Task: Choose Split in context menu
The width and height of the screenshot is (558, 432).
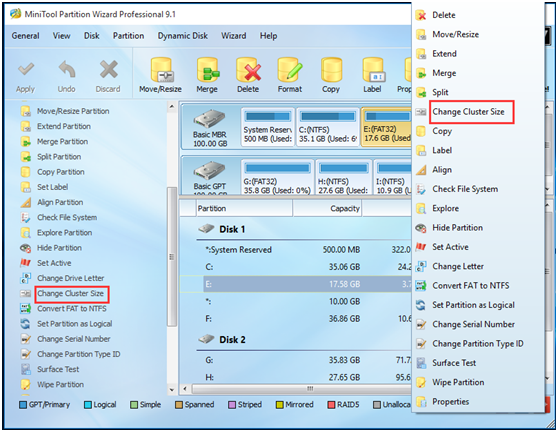Action: [440, 93]
